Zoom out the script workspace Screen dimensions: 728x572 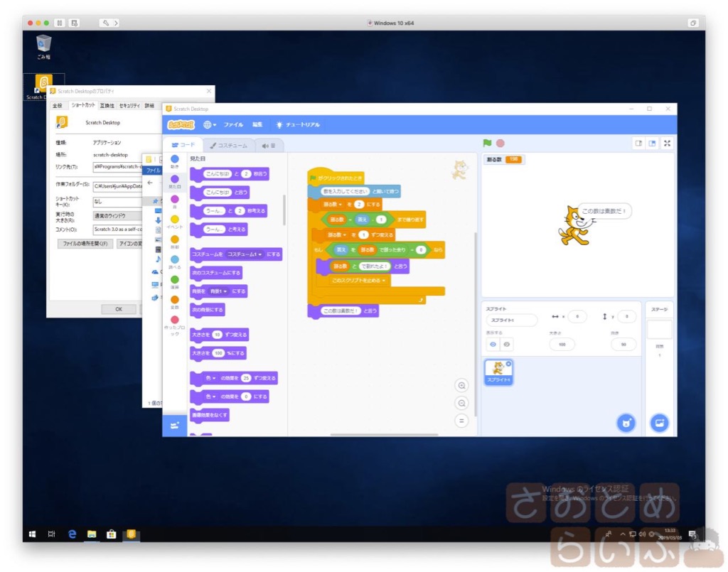coord(461,403)
